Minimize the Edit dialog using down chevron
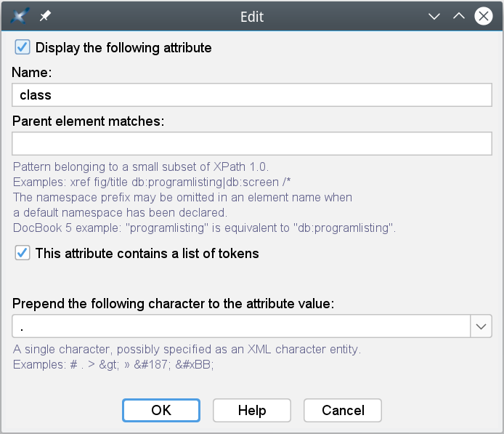The width and height of the screenshot is (504, 434). (x=434, y=16)
